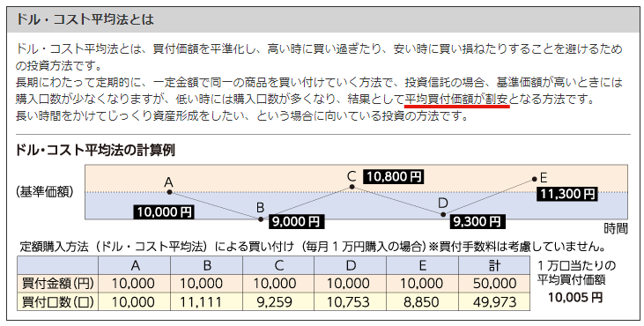Click data point C on the chart

(352, 187)
